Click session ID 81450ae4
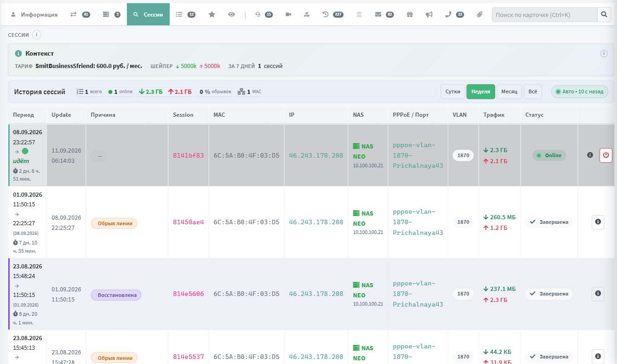The height and width of the screenshot is (364, 617). (189, 222)
